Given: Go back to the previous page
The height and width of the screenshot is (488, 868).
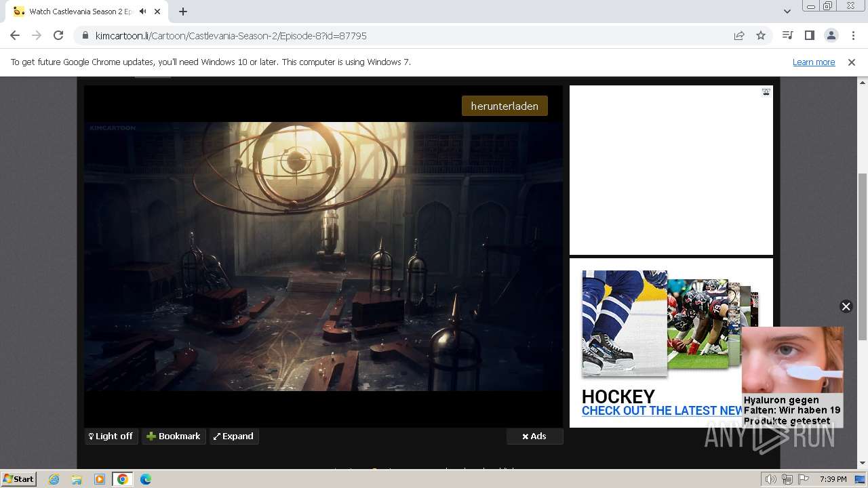Looking at the screenshot, I should click(15, 35).
